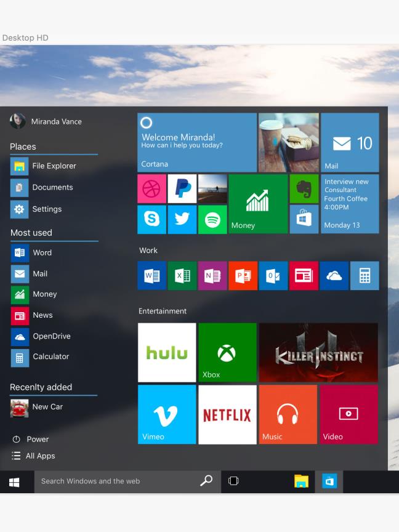Open the Music tile
399x532 pixels.
pos(288,414)
